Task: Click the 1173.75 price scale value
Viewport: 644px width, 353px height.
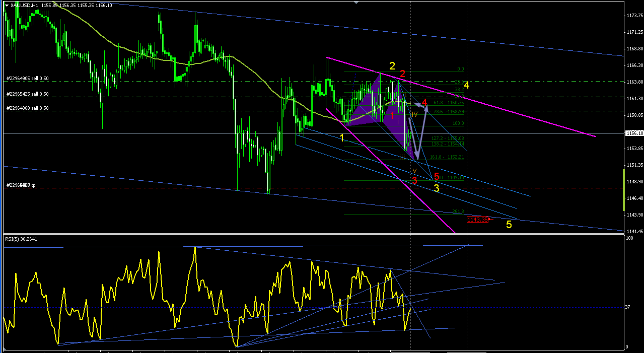Action: tap(635, 16)
